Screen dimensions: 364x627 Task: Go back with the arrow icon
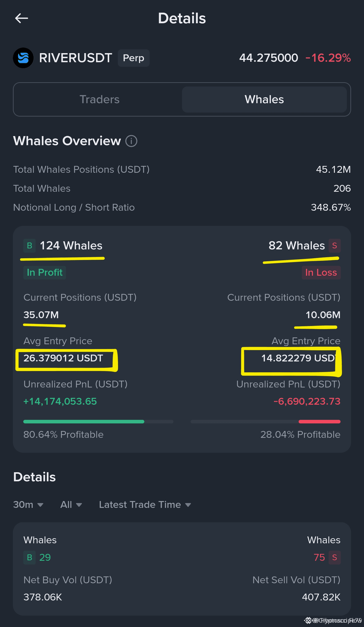[21, 18]
